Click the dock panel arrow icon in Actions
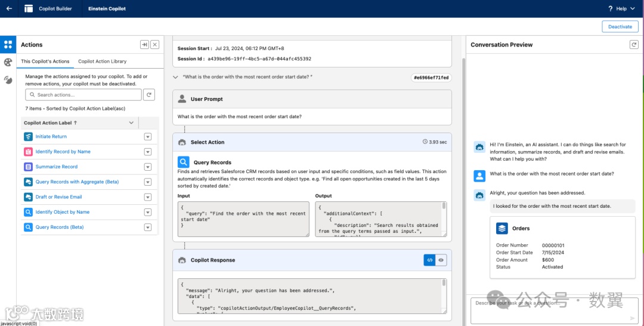The height and width of the screenshot is (326, 644). click(144, 44)
